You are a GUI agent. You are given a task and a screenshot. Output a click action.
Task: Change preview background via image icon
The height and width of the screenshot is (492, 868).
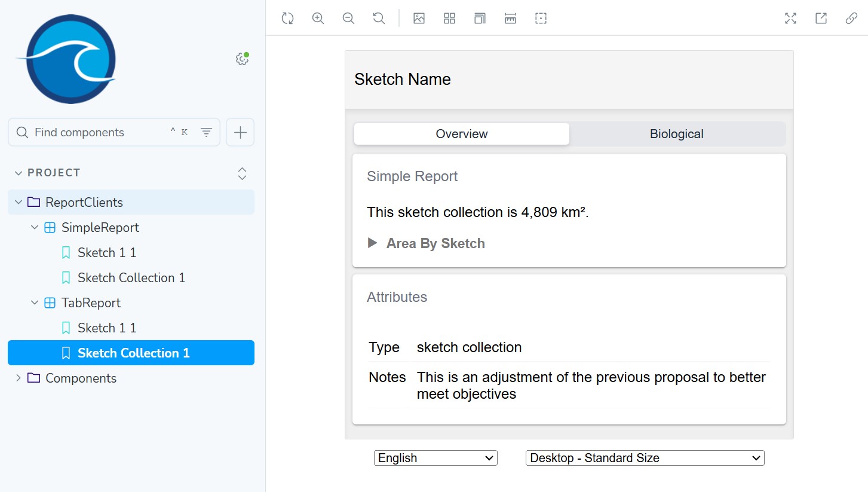419,18
